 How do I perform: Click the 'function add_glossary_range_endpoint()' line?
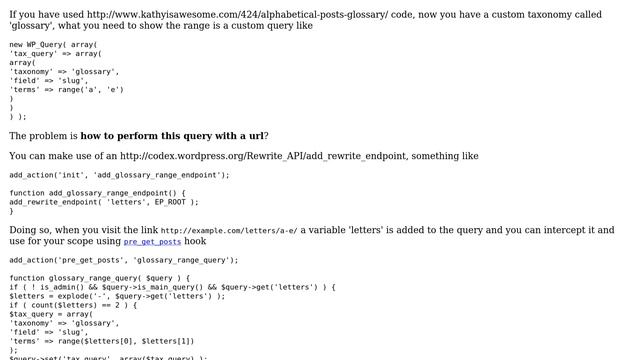tap(97, 193)
